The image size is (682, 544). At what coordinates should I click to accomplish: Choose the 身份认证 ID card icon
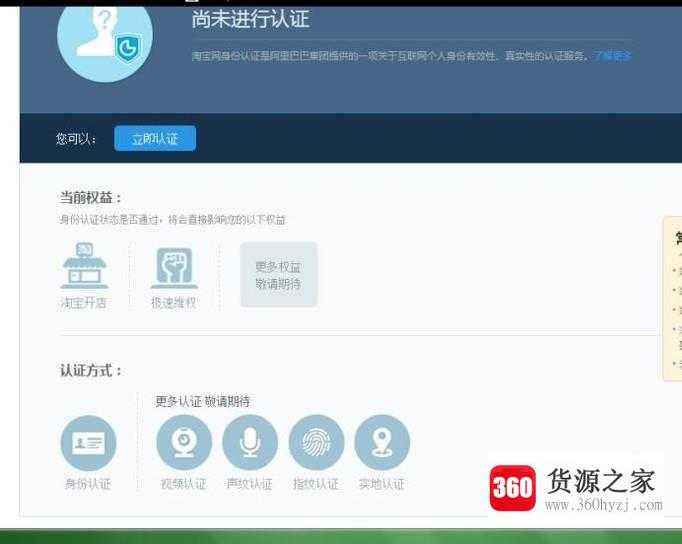(x=89, y=443)
